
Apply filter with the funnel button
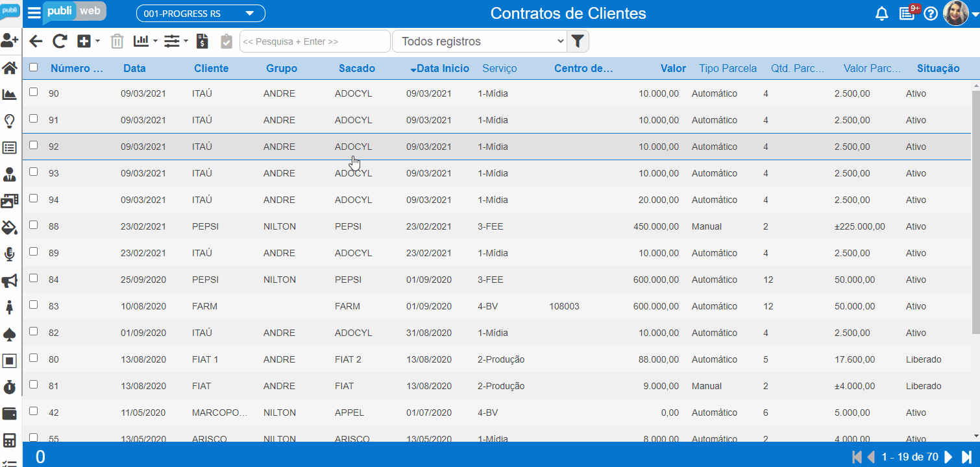point(578,42)
